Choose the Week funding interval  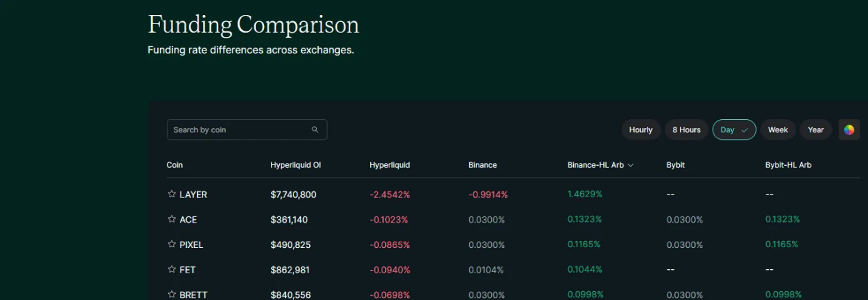[778, 129]
